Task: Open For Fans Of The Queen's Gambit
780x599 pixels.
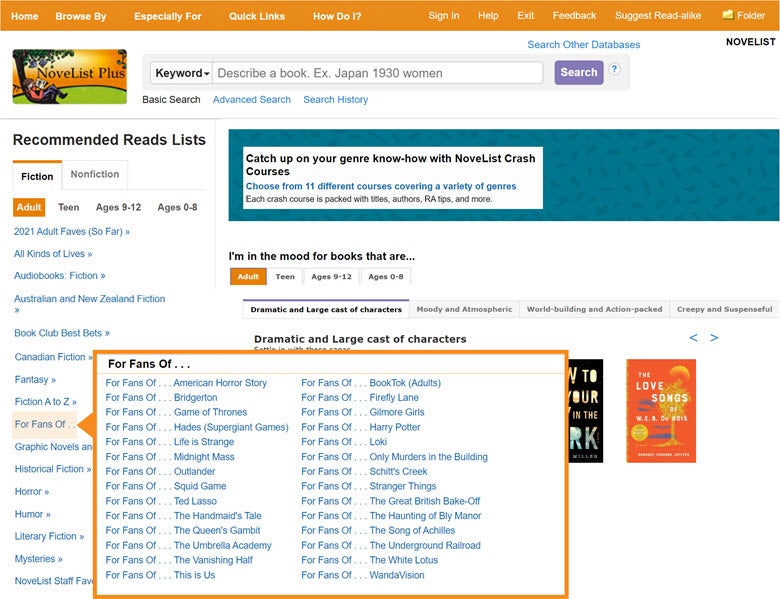Action: [183, 530]
